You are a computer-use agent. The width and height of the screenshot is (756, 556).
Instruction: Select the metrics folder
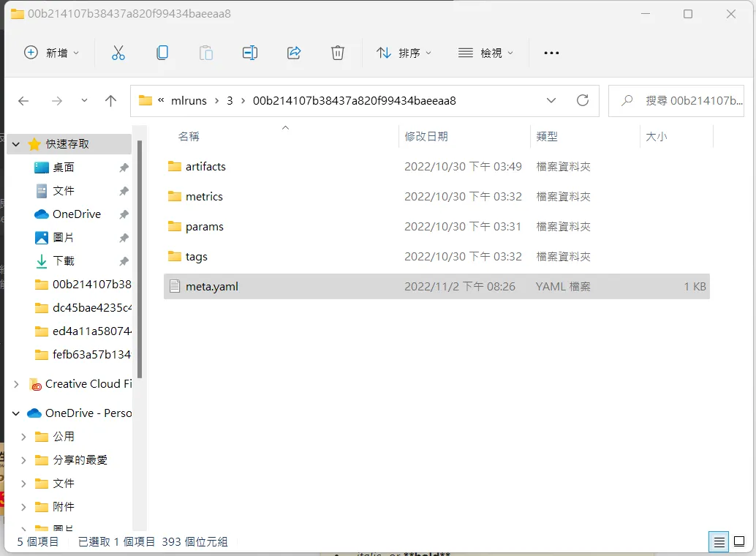[436, 197]
